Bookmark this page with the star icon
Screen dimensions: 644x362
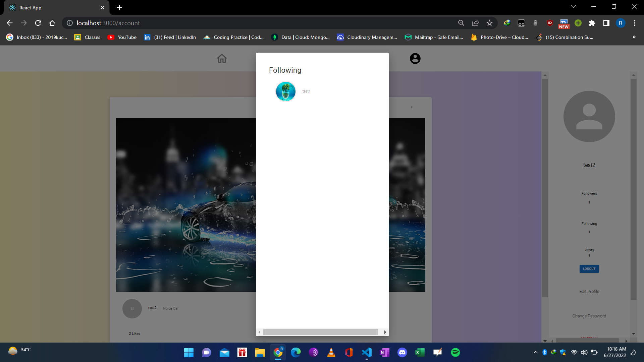click(489, 23)
